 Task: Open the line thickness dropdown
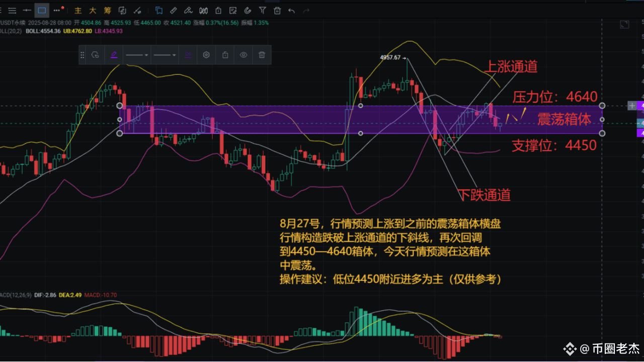pyautogui.click(x=165, y=55)
